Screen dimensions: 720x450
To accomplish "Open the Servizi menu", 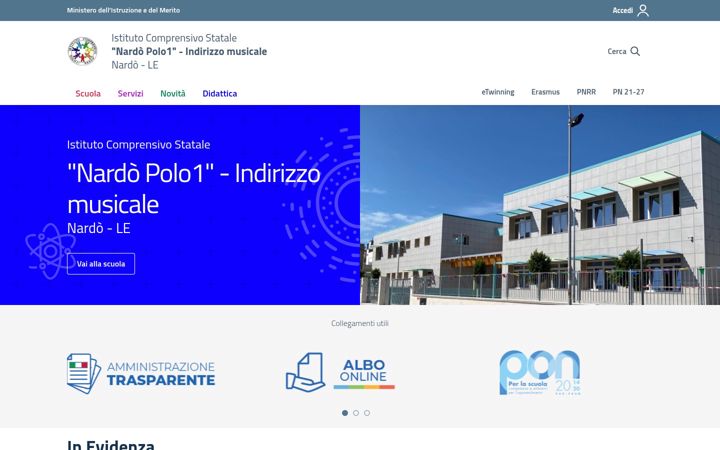I will (x=130, y=93).
